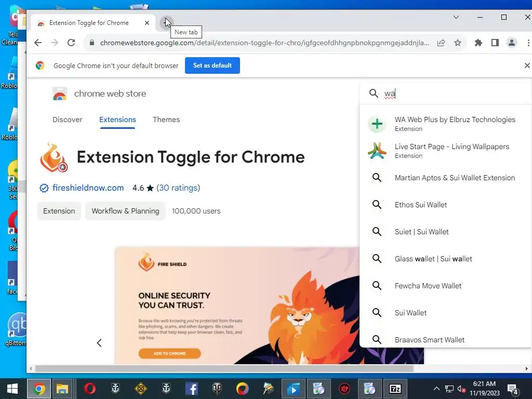The height and width of the screenshot is (399, 532).
Task: Open File Explorer from the taskbar
Action: pos(62,389)
